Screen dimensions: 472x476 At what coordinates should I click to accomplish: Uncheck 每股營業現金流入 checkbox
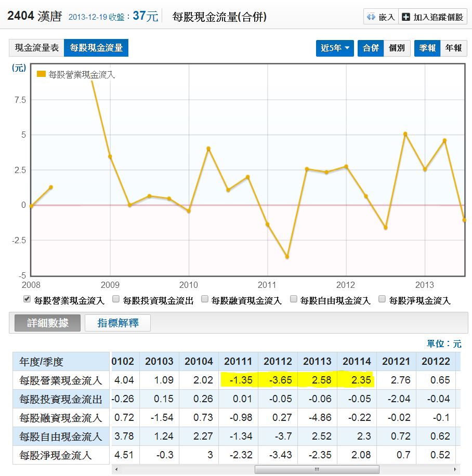point(27,299)
